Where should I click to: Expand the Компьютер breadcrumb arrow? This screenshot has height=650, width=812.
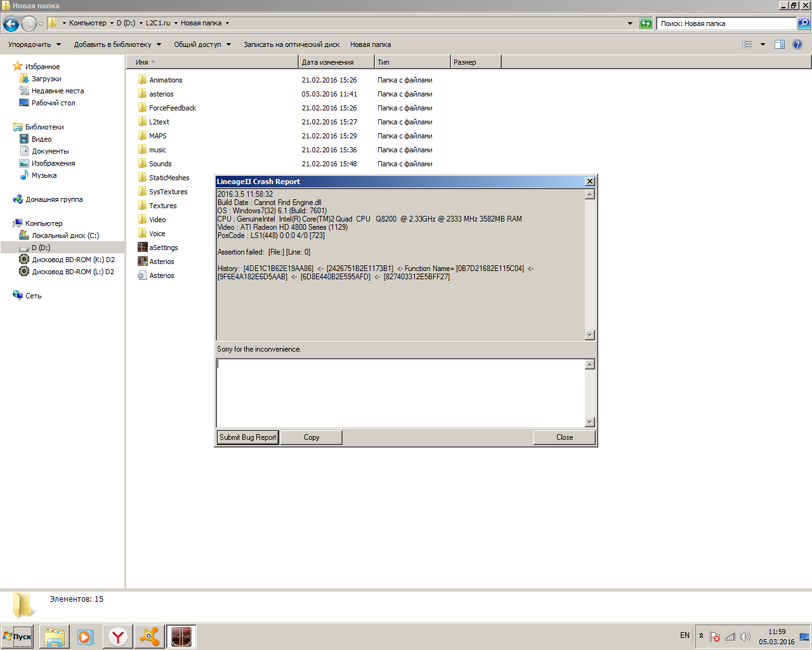click(112, 23)
